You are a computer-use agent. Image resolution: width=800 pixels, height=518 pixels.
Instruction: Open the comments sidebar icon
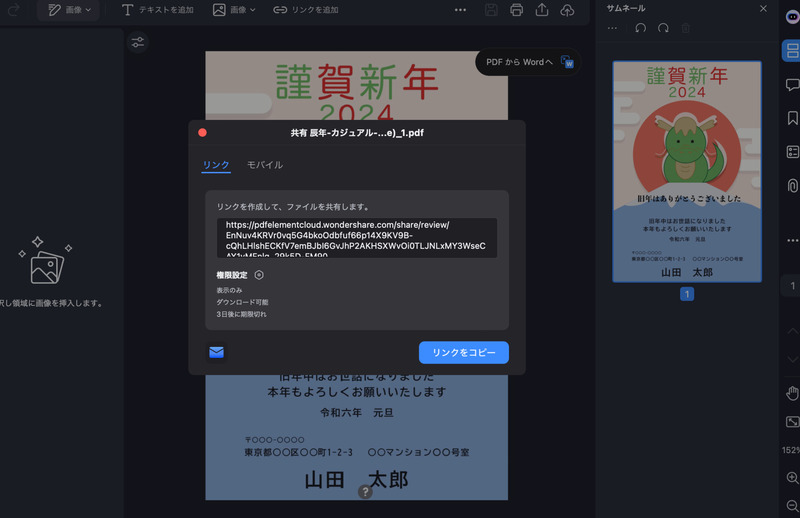point(792,85)
